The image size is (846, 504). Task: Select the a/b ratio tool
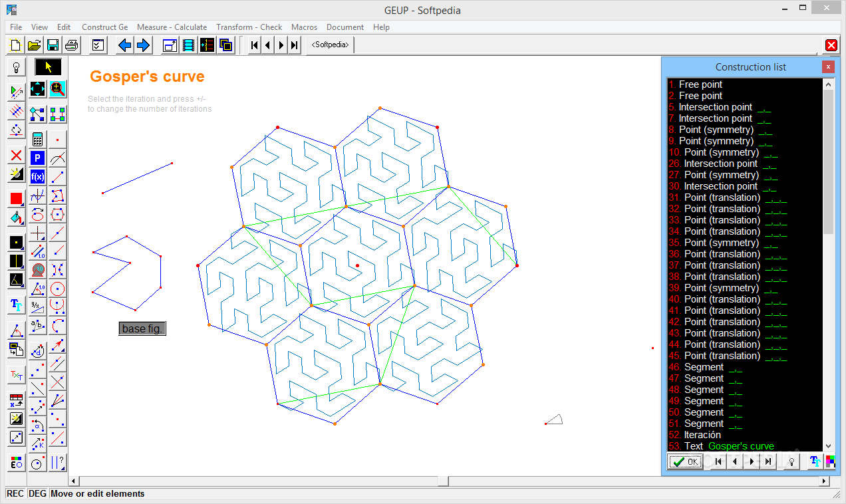[x=38, y=326]
